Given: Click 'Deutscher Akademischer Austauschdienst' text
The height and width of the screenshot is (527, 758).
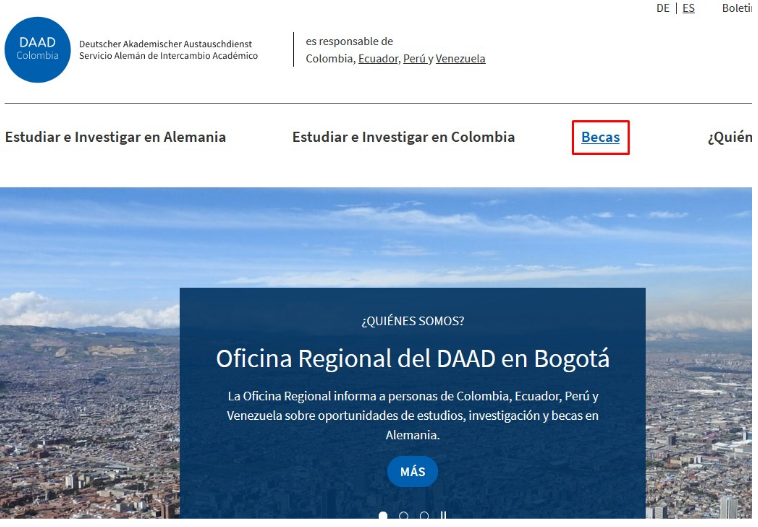Looking at the screenshot, I should (165, 44).
